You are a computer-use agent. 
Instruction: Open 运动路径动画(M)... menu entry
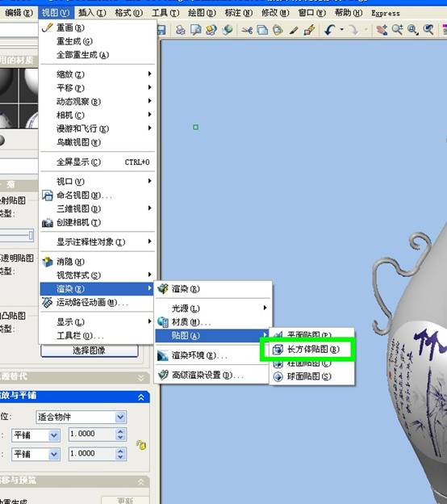pyautogui.click(x=97, y=302)
